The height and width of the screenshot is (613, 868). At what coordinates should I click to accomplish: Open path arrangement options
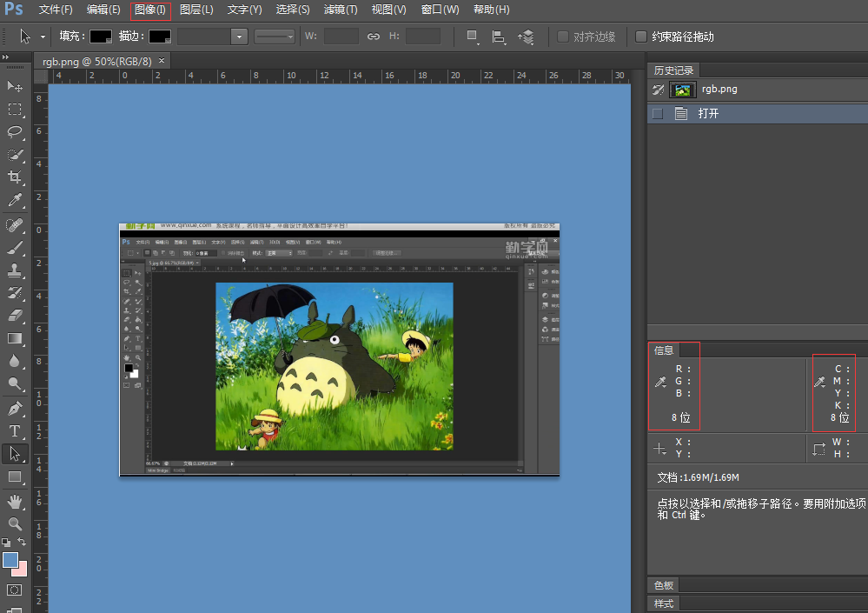pyautogui.click(x=526, y=37)
